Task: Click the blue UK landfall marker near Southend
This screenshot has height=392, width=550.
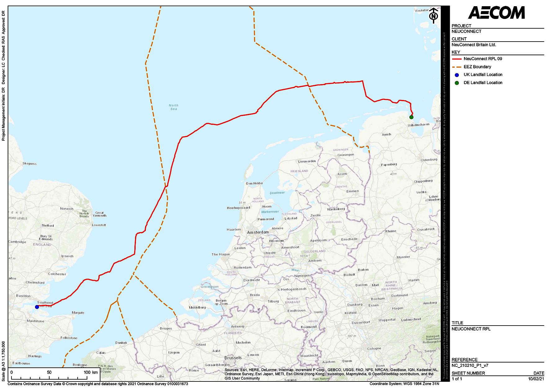Action: [x=37, y=307]
